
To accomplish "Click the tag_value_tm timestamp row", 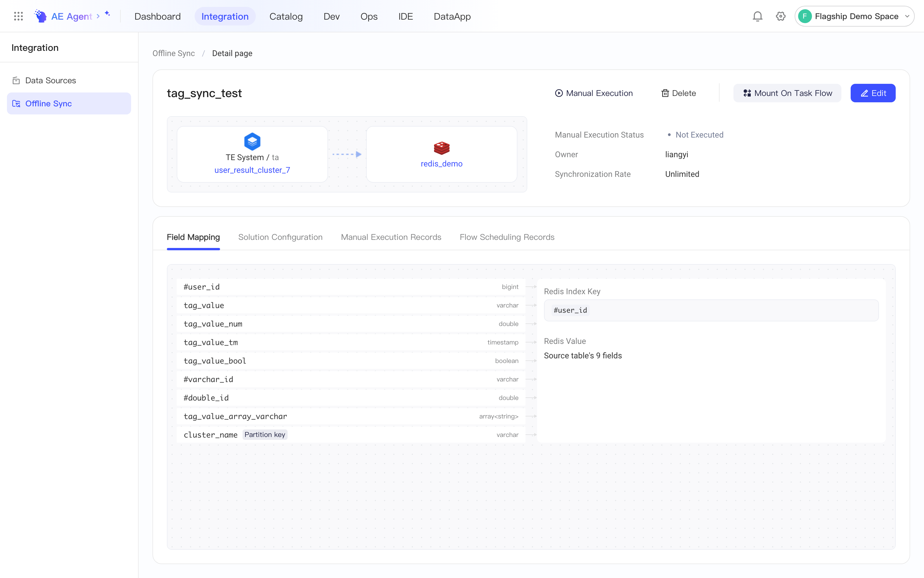I will [x=351, y=342].
